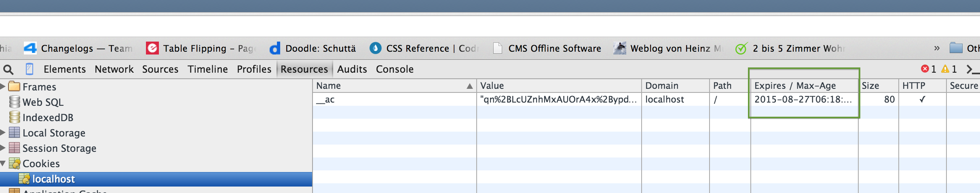Sort by Expires / Max-Age column header

pyautogui.click(x=795, y=86)
